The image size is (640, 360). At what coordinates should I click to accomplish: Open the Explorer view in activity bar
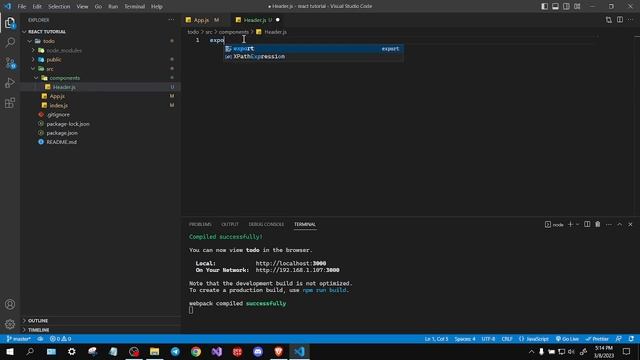(x=10, y=23)
